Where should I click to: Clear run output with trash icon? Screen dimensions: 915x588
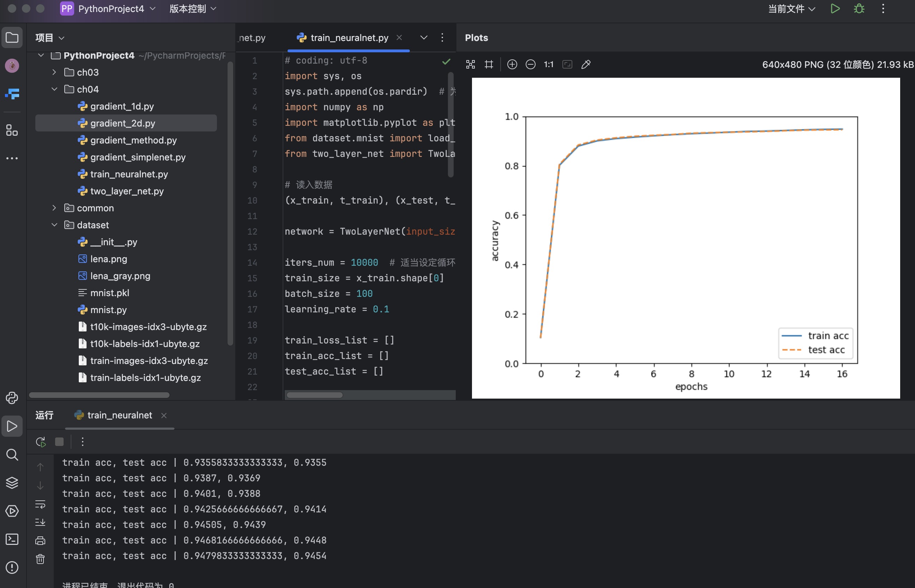40,559
